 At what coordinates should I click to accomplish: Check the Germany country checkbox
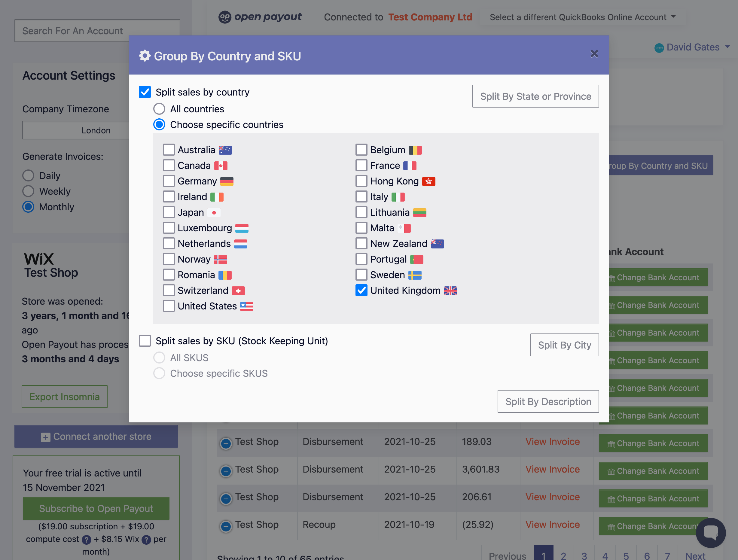coord(169,181)
